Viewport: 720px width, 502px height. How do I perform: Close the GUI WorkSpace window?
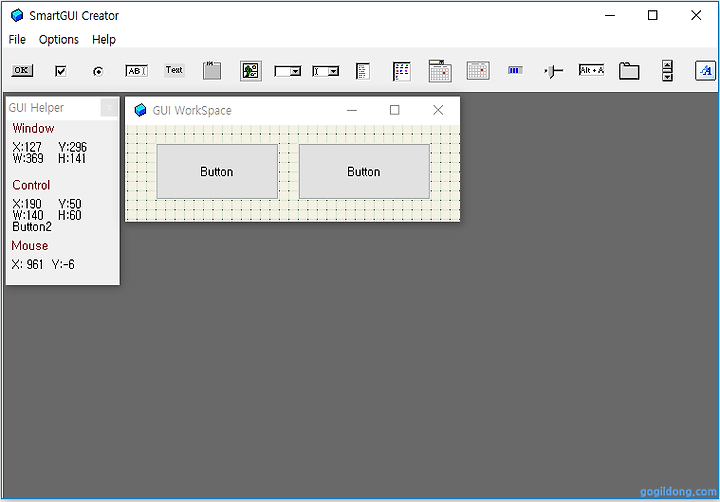point(438,110)
